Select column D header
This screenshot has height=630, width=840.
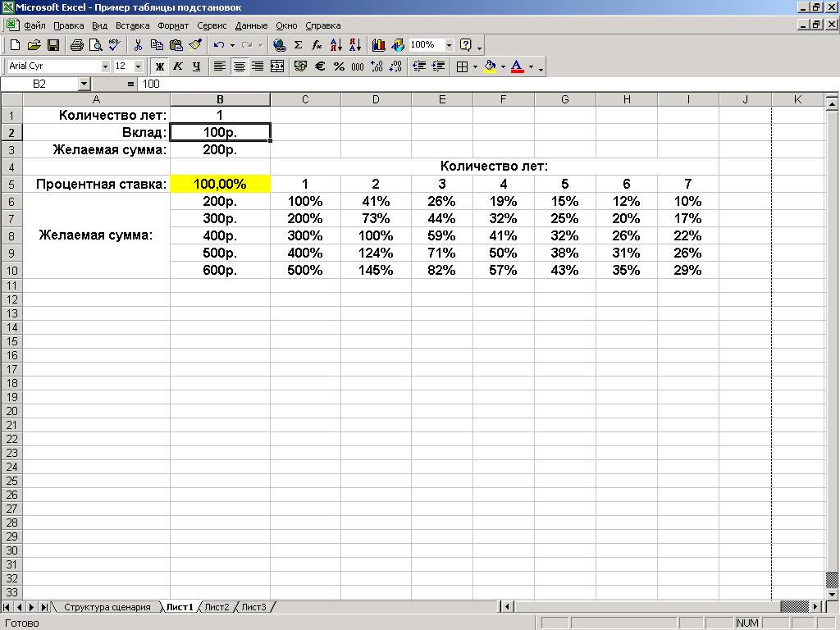pos(376,99)
